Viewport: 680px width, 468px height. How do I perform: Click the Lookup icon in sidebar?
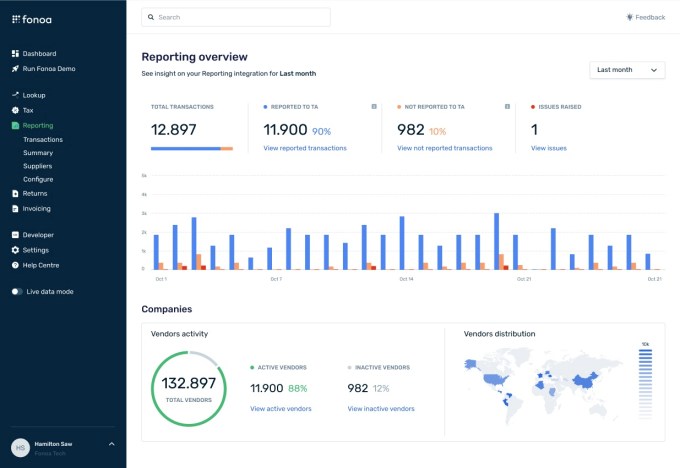point(15,95)
